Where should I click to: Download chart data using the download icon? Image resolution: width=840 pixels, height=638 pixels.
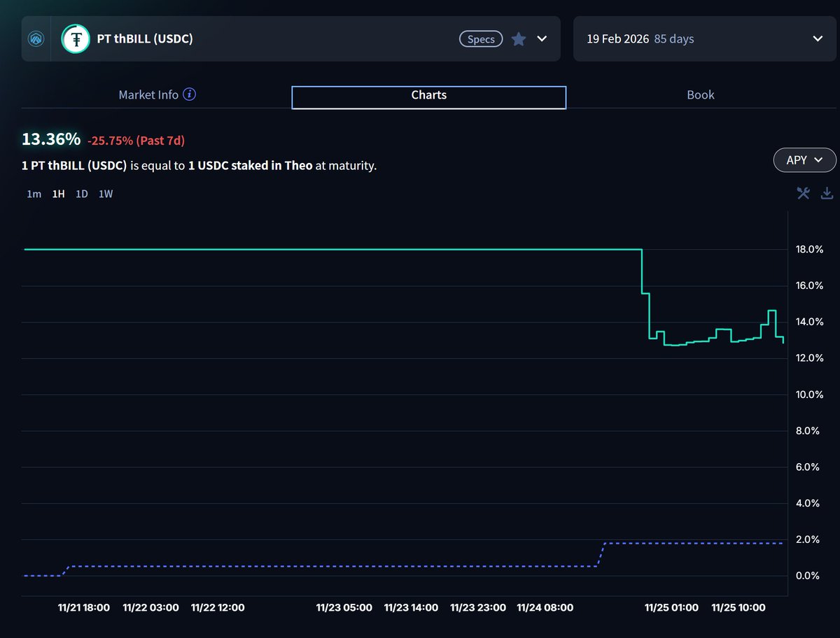(827, 194)
